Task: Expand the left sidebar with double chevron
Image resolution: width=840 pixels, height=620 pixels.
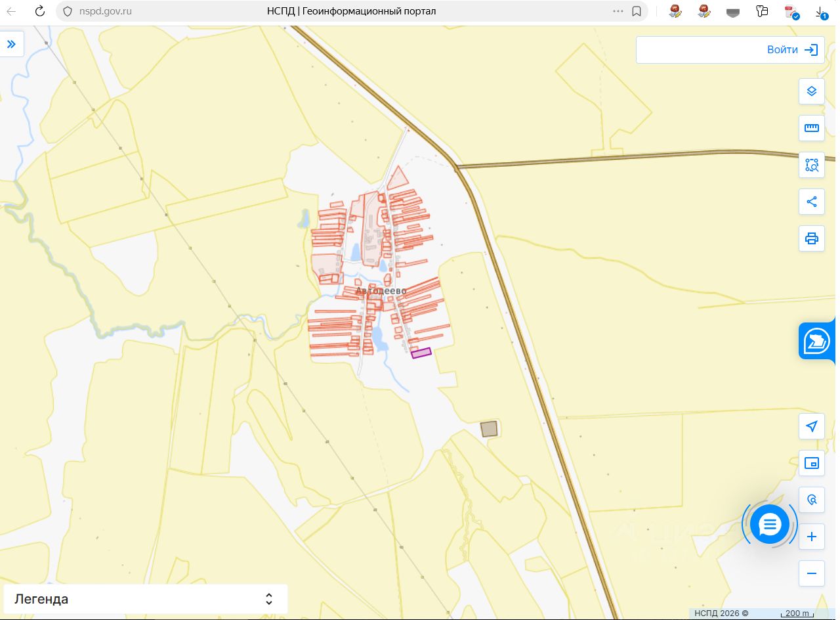Action: 11,44
